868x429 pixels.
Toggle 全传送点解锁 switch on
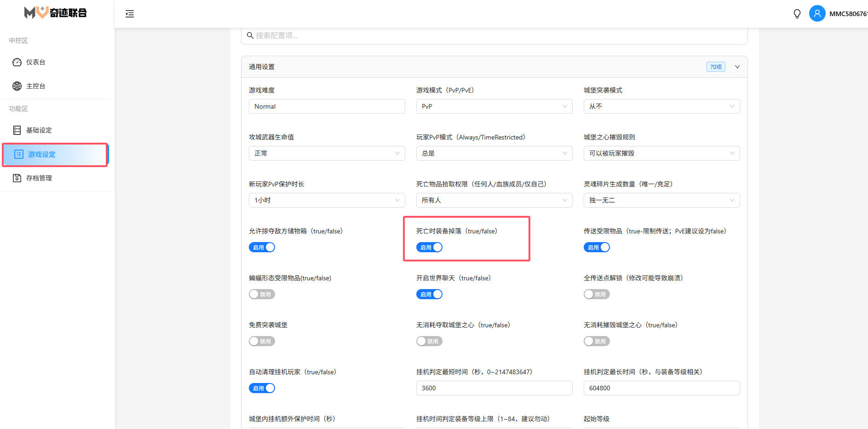point(597,294)
